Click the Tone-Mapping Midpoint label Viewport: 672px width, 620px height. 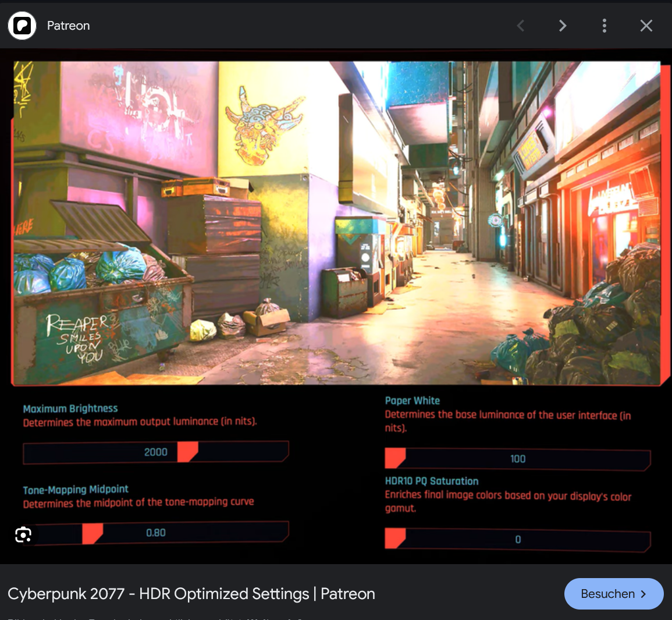[76, 490]
